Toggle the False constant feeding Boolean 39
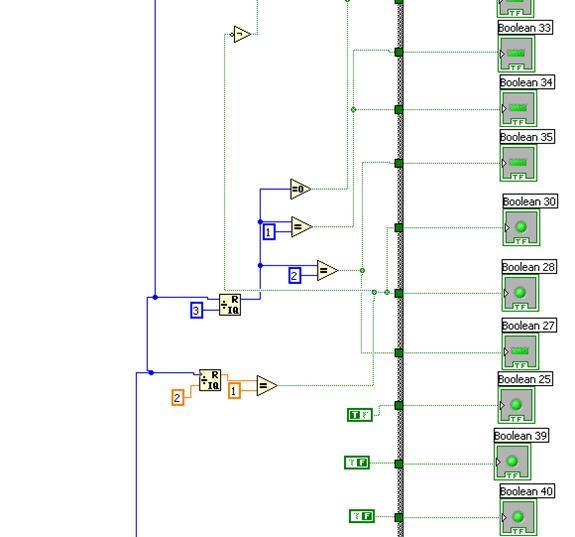The image size is (575, 537). click(357, 463)
